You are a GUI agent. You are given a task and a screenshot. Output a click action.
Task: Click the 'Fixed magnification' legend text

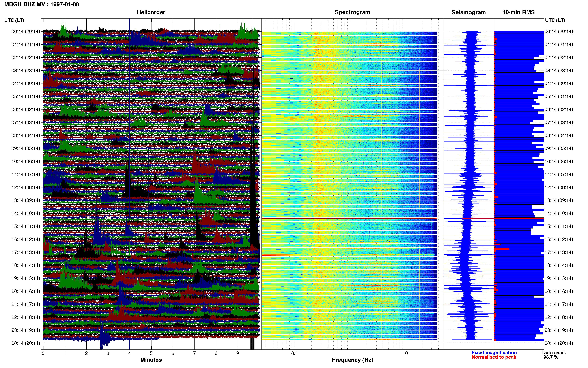point(494,353)
